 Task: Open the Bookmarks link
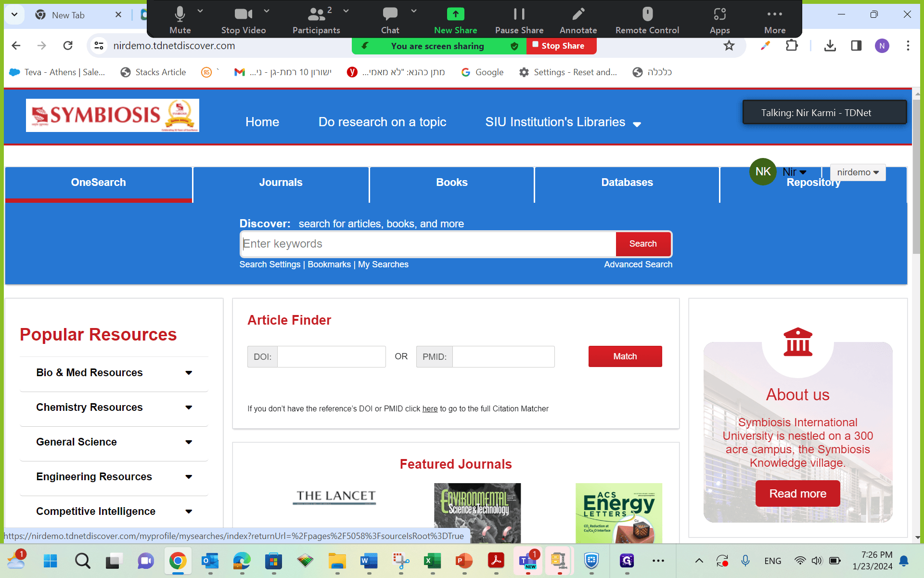tap(329, 265)
